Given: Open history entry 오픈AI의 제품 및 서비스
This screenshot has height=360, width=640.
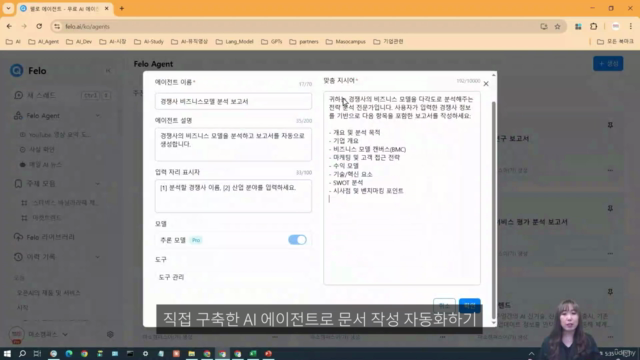Looking at the screenshot, I should click(49, 293).
